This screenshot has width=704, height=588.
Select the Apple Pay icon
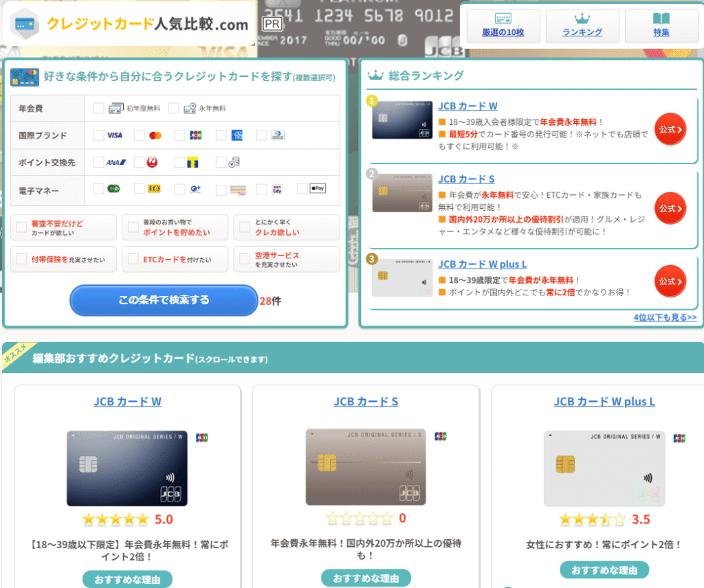pos(318,188)
